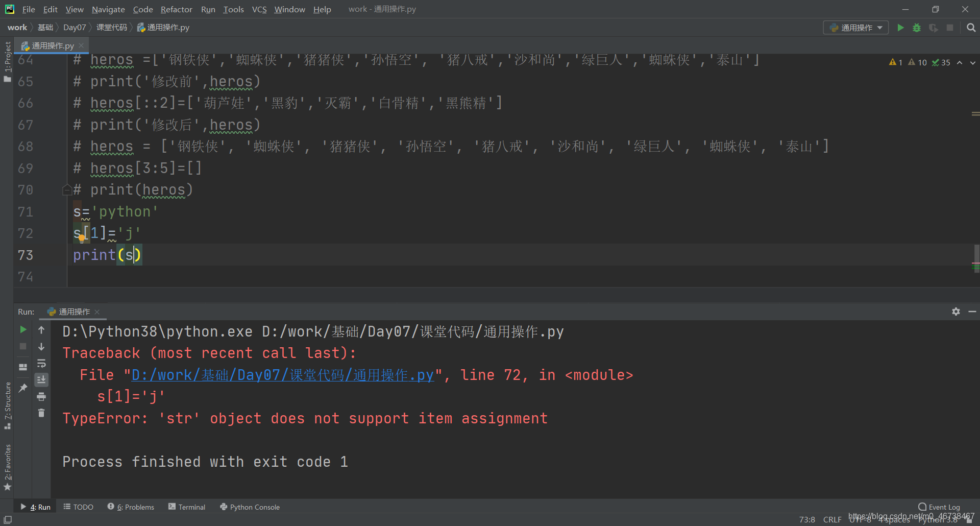
Task: Open the Favorites tool window
Action: point(7,467)
